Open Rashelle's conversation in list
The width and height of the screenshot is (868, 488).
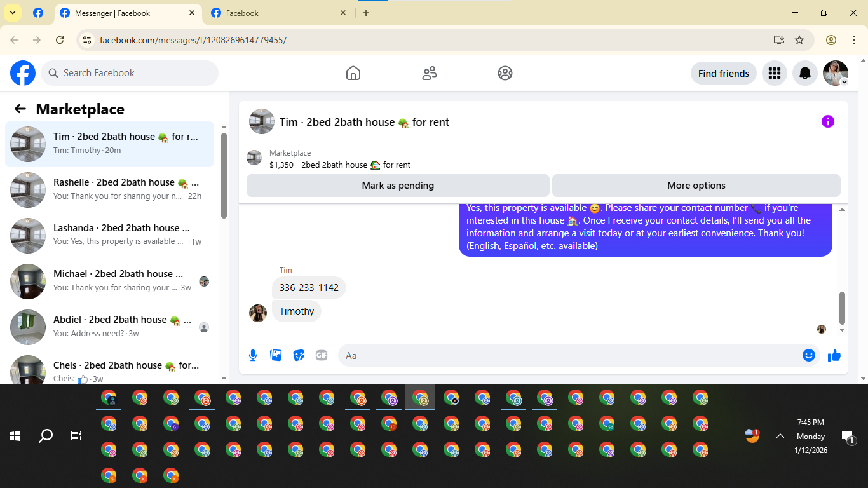(x=110, y=190)
